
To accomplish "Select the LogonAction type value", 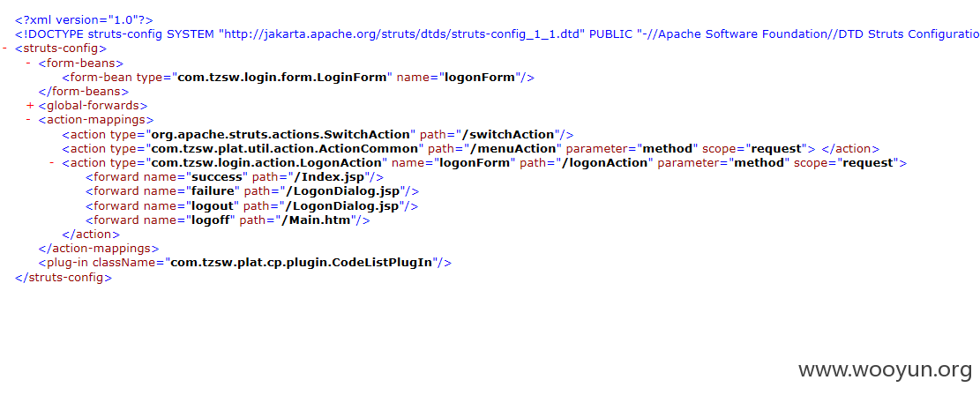I will tap(267, 162).
